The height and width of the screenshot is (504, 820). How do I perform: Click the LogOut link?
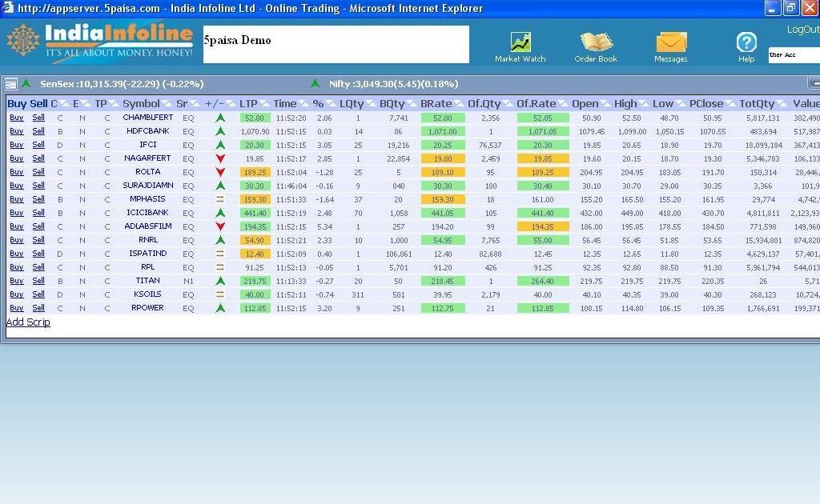click(803, 30)
